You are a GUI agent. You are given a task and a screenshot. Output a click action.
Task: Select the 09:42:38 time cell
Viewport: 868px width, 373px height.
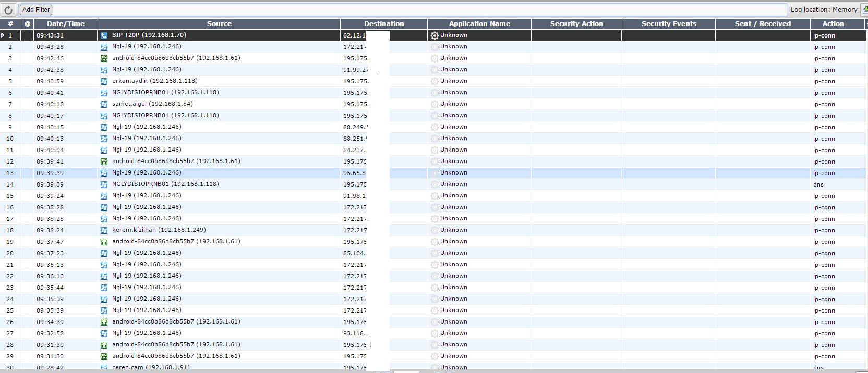click(x=50, y=70)
